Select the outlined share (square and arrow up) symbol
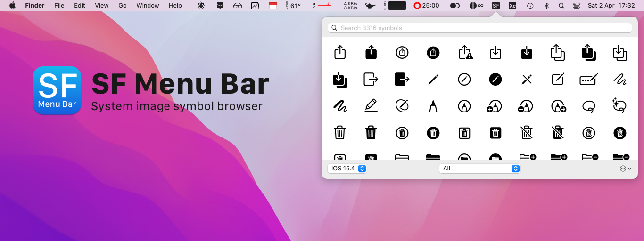This screenshot has height=241, width=644. pyautogui.click(x=340, y=52)
